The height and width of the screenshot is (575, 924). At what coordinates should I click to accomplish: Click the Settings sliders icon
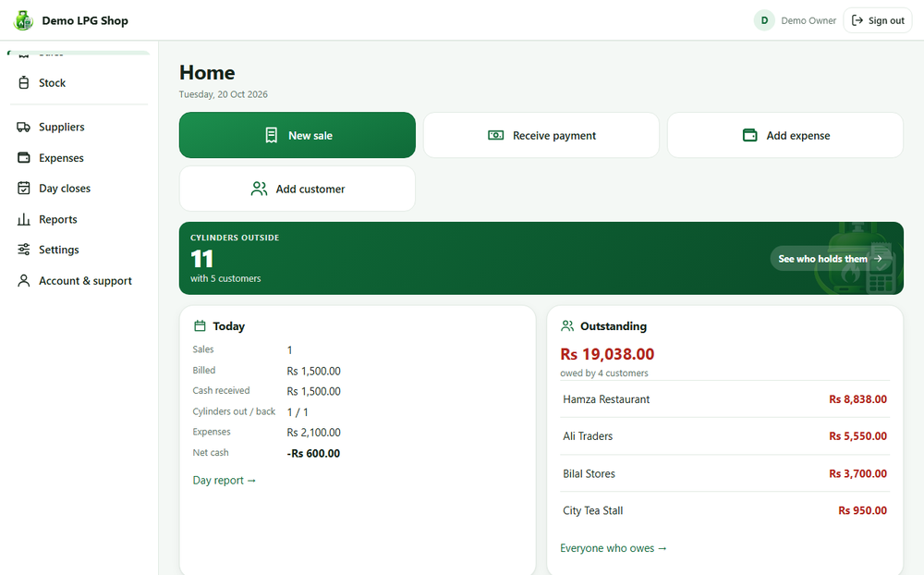click(24, 250)
